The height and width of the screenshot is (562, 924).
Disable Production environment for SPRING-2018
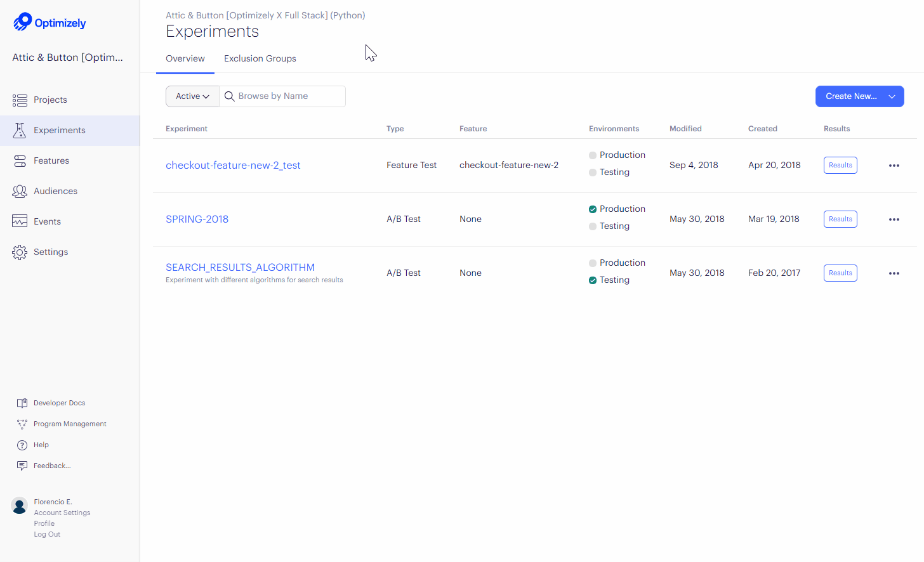(592, 209)
